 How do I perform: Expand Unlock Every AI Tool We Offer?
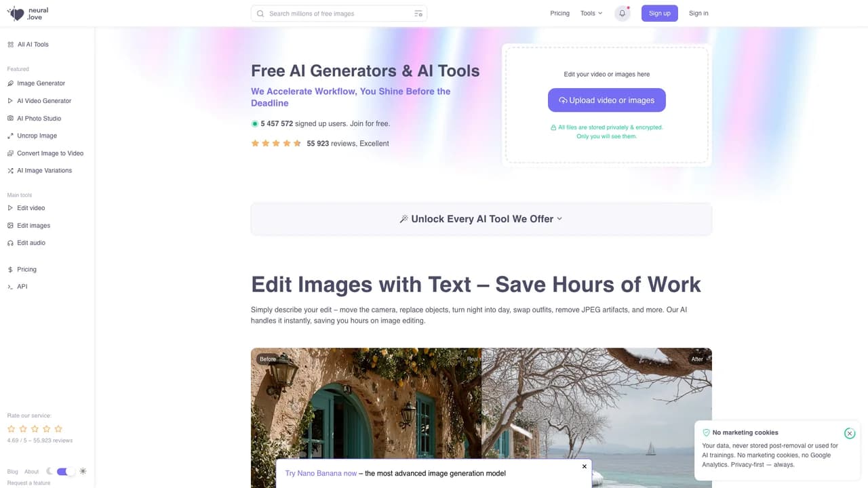tap(481, 219)
